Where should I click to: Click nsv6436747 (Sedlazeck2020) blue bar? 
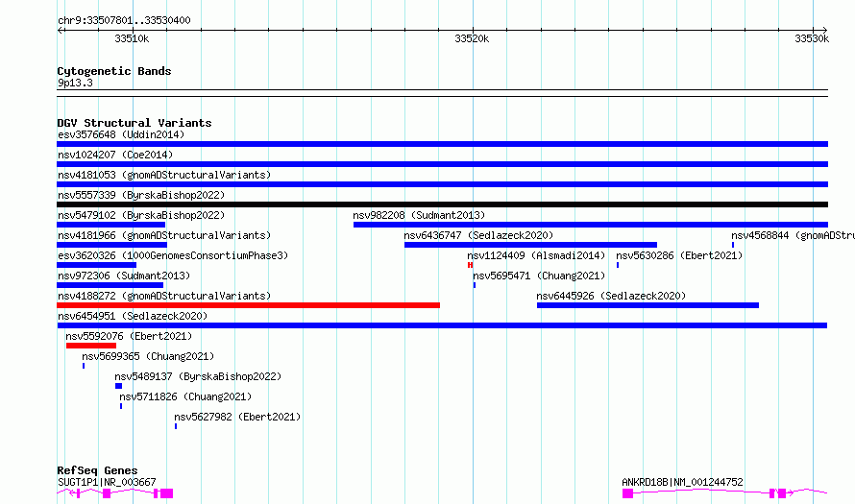pos(530,245)
